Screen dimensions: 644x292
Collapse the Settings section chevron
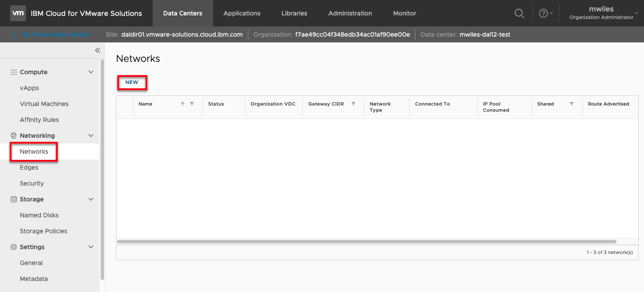[x=91, y=247]
